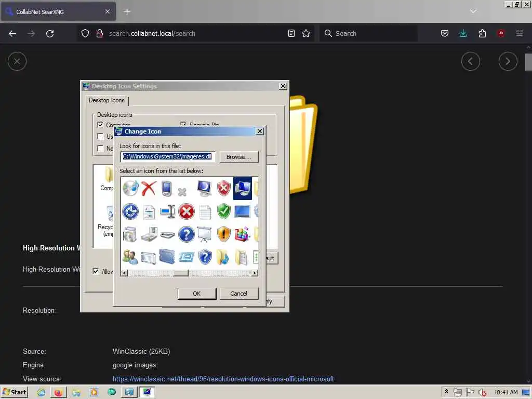Open the extensions menu

(x=482, y=33)
